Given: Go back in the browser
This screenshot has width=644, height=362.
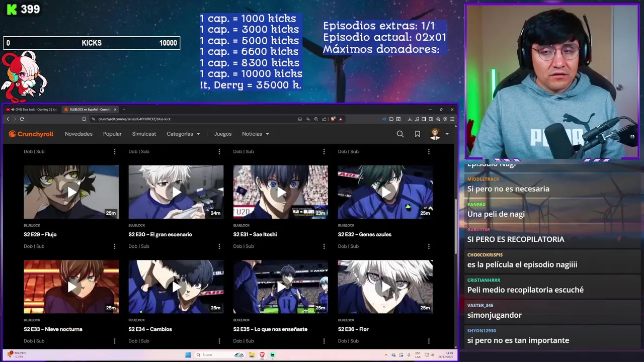Looking at the screenshot, I should click(x=8, y=119).
